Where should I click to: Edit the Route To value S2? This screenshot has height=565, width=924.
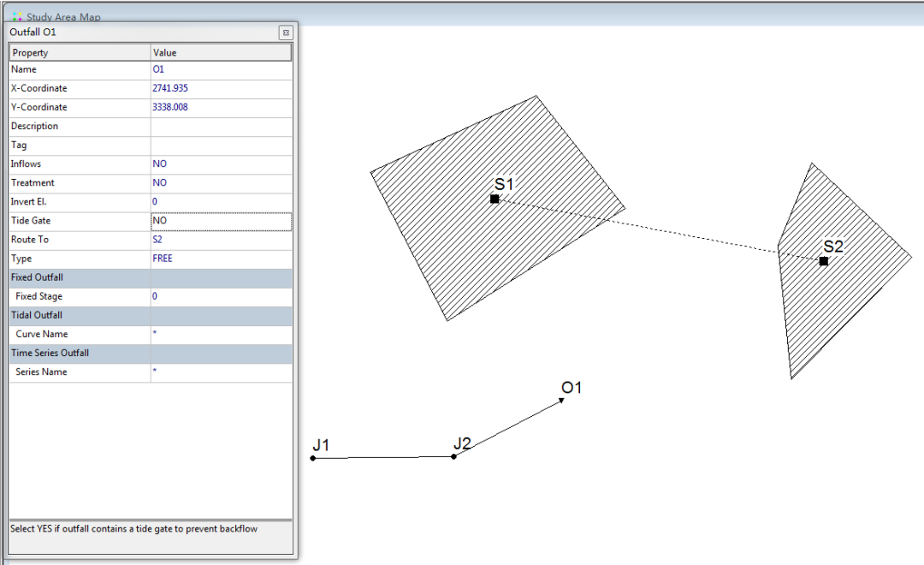221,240
